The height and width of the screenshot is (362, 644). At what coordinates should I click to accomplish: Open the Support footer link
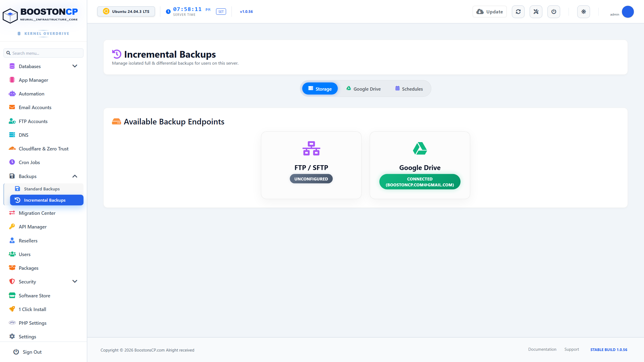[x=572, y=349]
